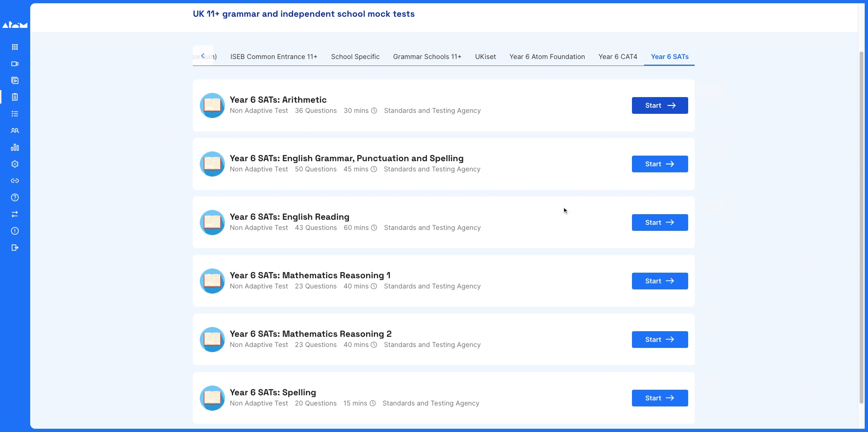Viewport: 868px width, 432px height.
Task: Click book icon for English Reading test
Action: [x=212, y=223]
